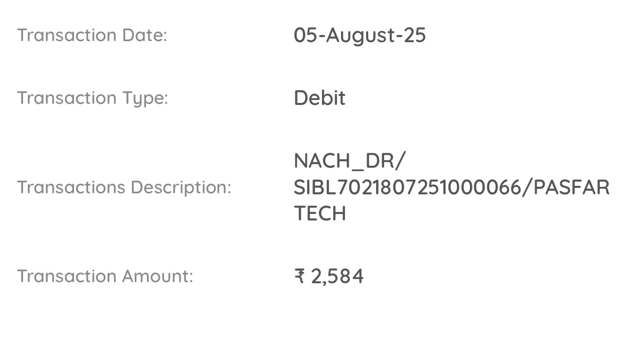Click the Transaction Type label
The image size is (644, 341).
pyautogui.click(x=92, y=98)
